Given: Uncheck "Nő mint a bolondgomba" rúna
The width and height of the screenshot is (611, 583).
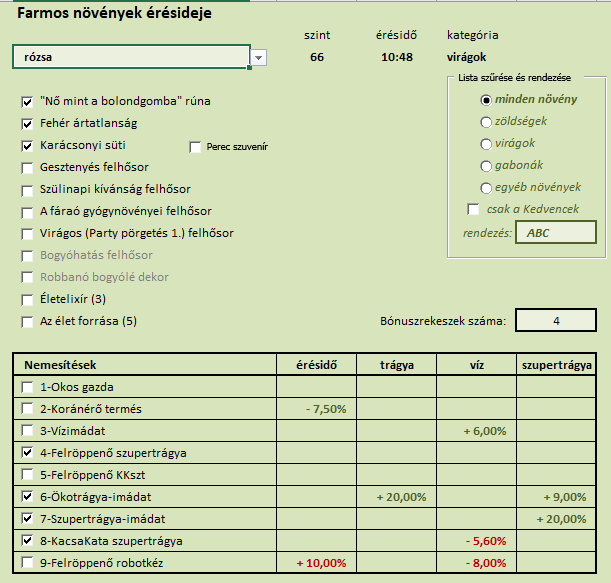Looking at the screenshot, I should [x=27, y=101].
